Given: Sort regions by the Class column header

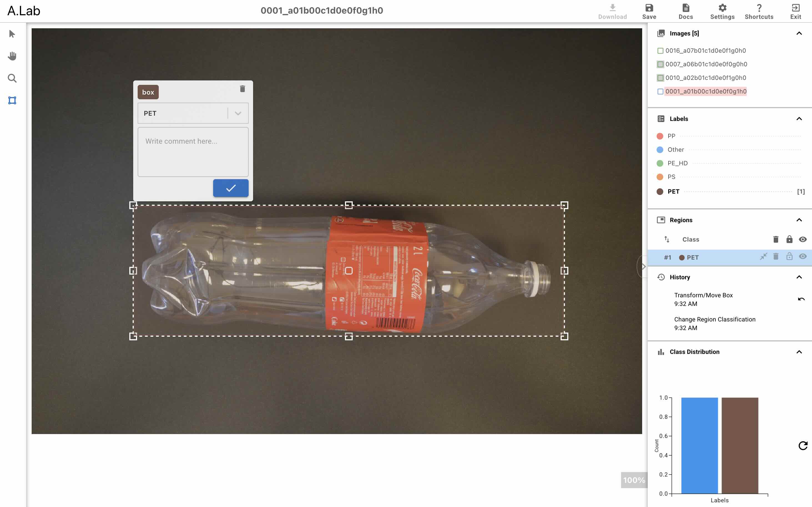Looking at the screenshot, I should click(x=690, y=239).
